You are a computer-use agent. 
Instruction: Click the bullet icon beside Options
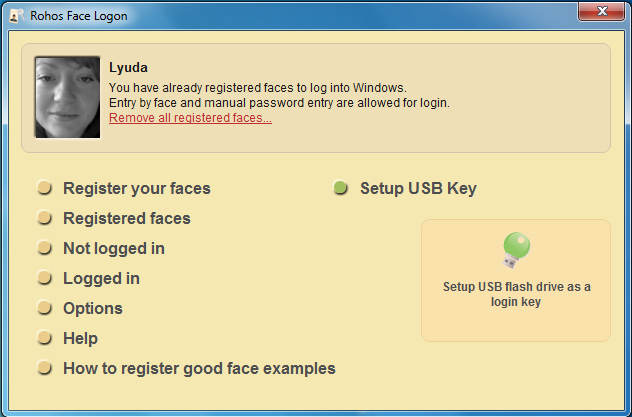coord(44,309)
